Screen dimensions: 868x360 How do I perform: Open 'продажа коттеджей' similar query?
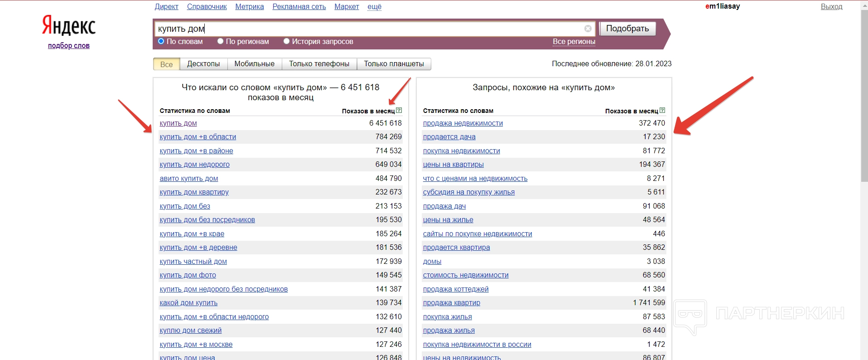click(455, 289)
